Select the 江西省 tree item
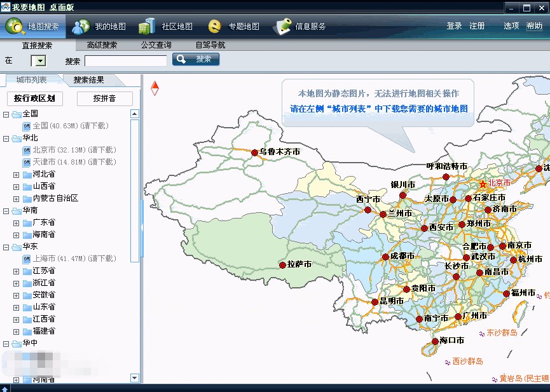Screen dimensions: 550x392 point(44,320)
